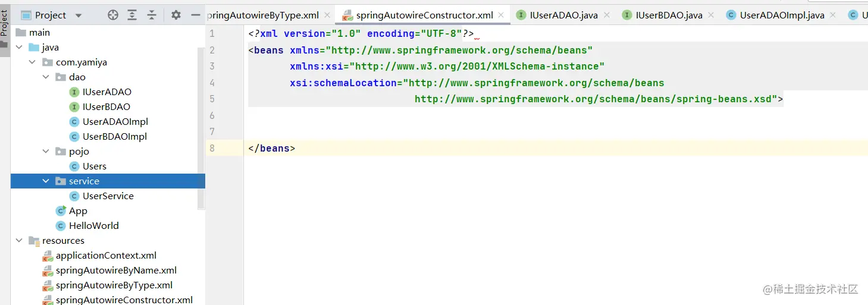
Task: Select the pojo package
Action: [79, 152]
